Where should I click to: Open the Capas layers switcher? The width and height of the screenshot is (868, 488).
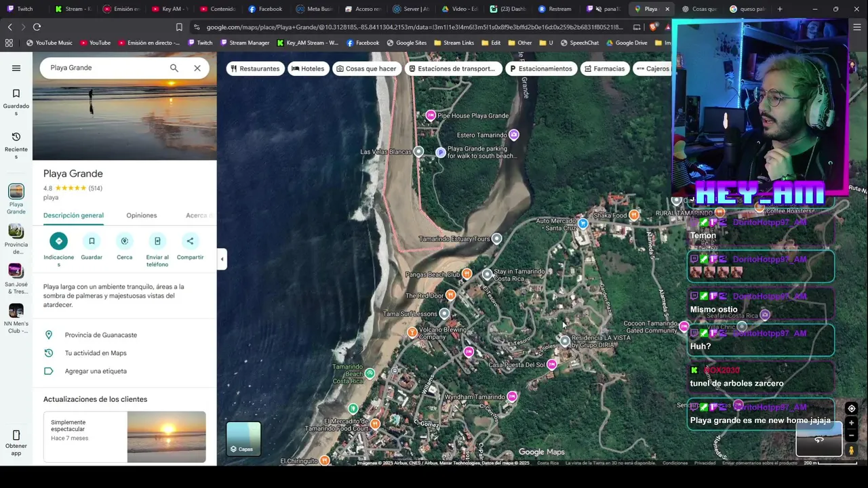[243, 439]
